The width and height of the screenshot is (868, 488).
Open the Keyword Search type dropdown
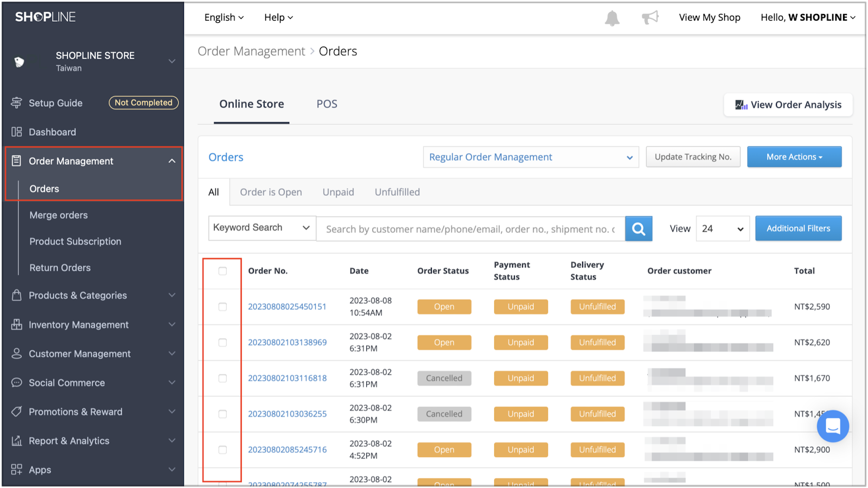coord(262,228)
